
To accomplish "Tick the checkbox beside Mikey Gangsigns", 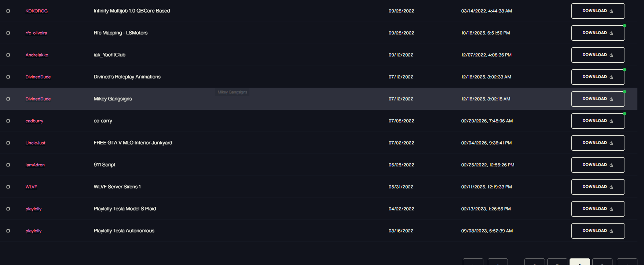I will pyautogui.click(x=8, y=99).
